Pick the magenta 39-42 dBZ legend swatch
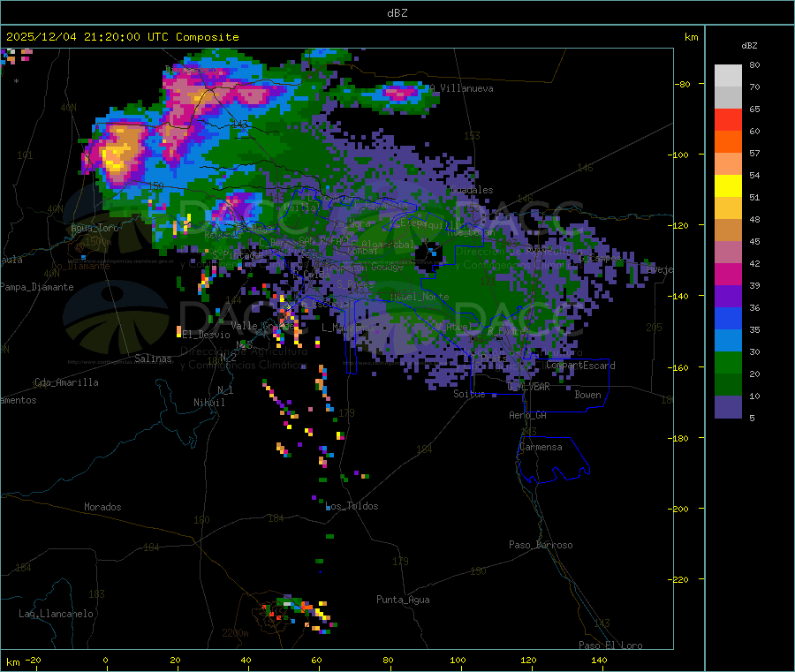The image size is (795, 672). [728, 274]
